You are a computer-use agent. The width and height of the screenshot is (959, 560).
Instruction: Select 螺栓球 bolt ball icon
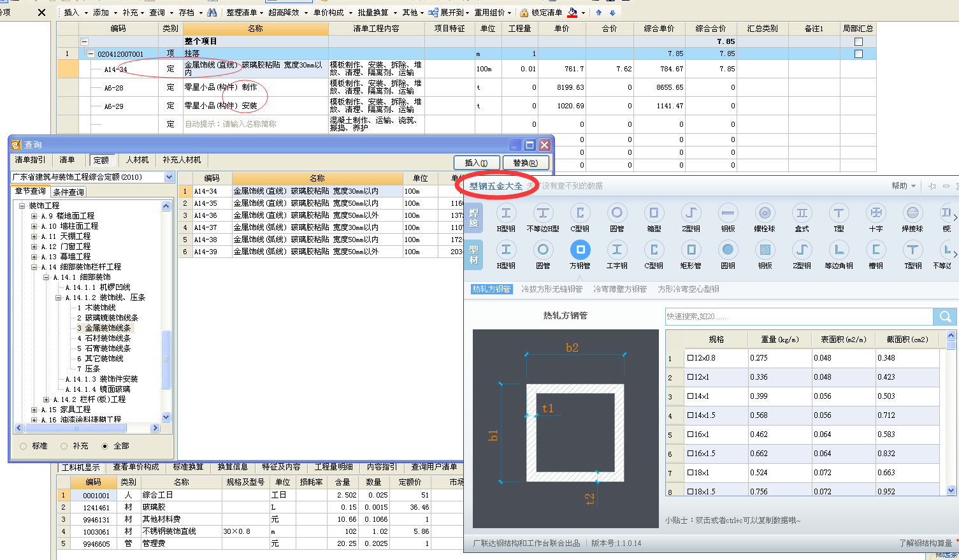pyautogui.click(x=765, y=213)
